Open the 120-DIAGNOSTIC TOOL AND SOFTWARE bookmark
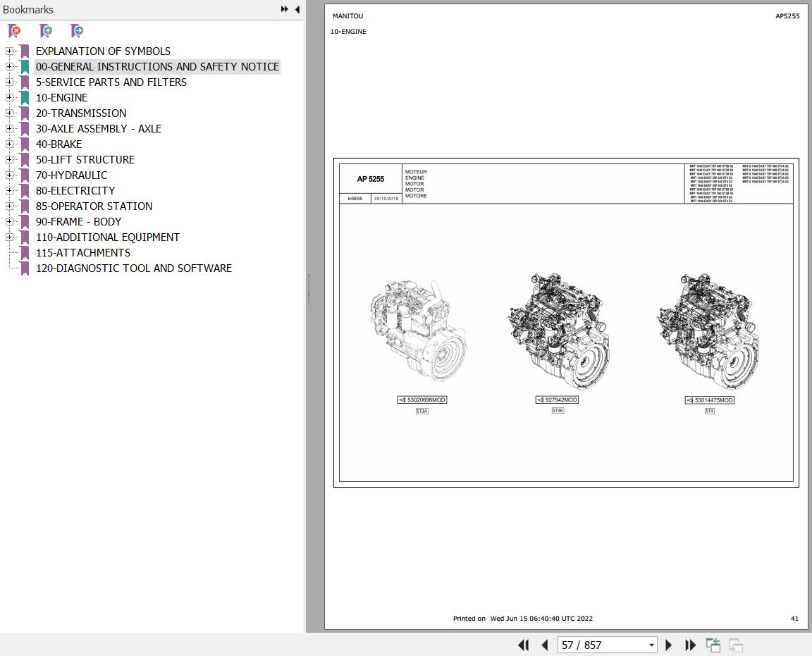This screenshot has width=812, height=656. click(134, 268)
